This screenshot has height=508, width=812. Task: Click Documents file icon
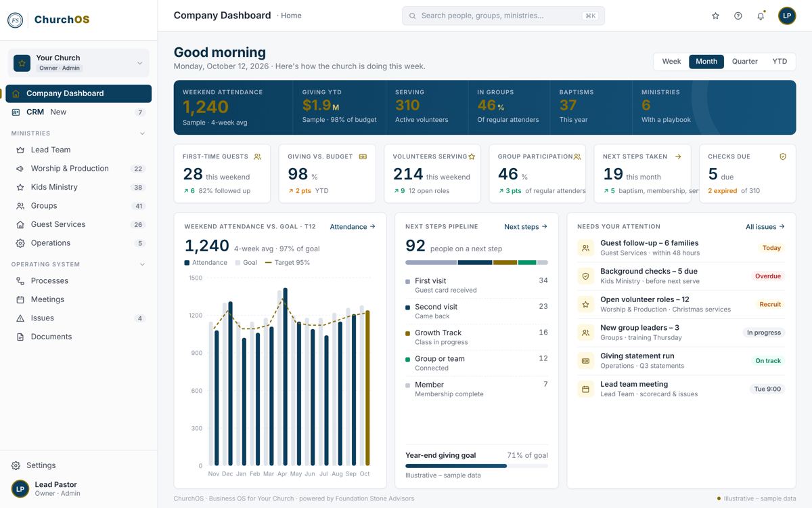(20, 337)
